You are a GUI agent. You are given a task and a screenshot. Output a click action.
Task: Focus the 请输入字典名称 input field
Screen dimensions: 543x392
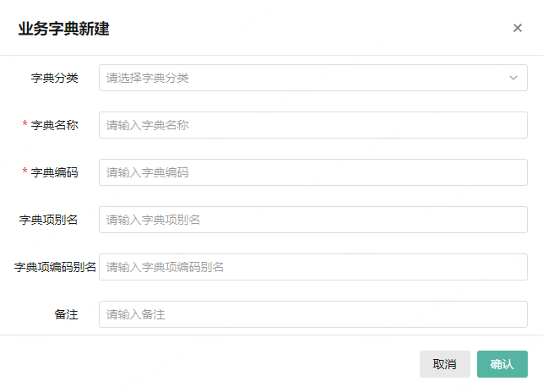(x=312, y=125)
